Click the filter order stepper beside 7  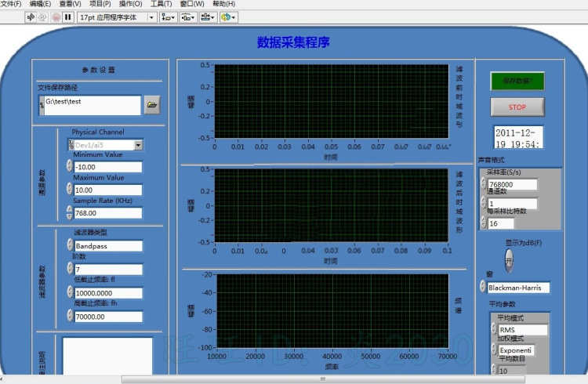70,268
